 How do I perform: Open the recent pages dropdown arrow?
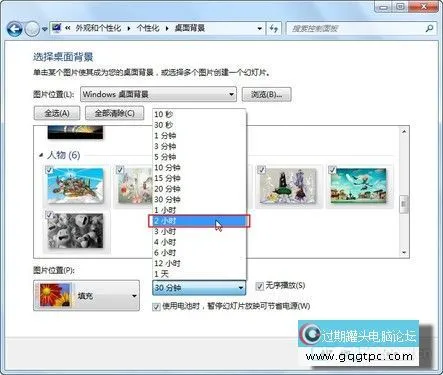pos(45,29)
